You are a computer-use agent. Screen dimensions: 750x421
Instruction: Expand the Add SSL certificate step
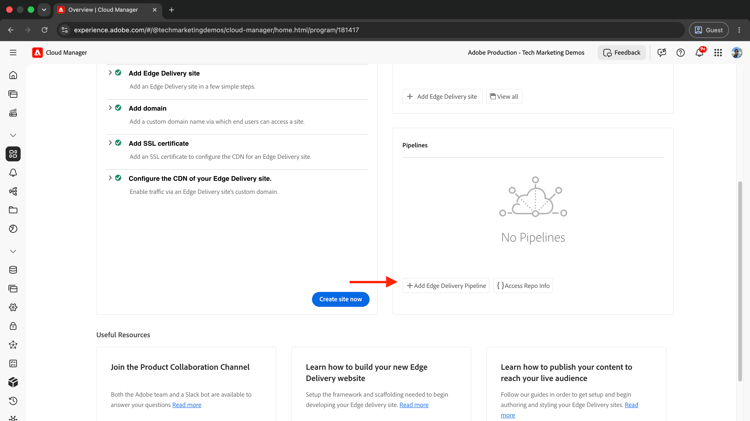pyautogui.click(x=110, y=143)
